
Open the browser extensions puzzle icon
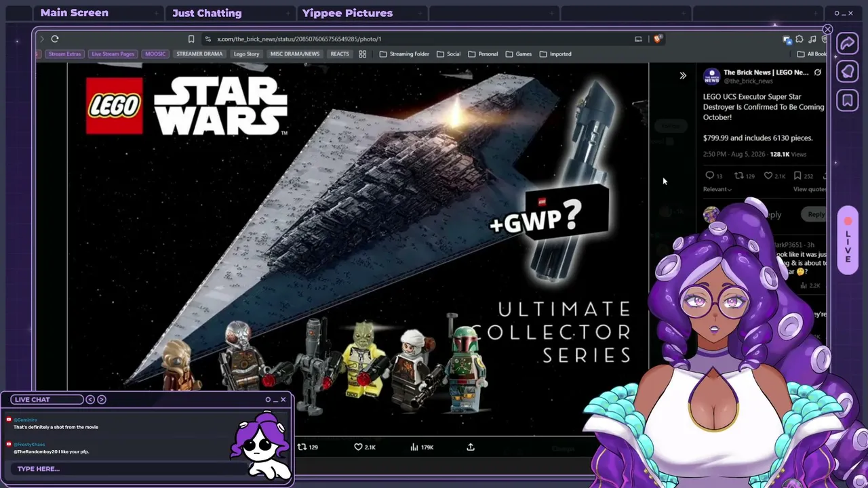coord(800,39)
